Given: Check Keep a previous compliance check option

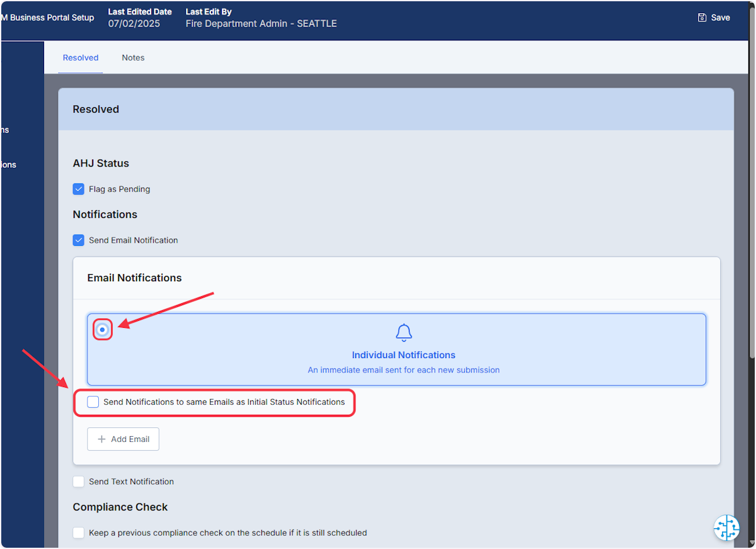Looking at the screenshot, I should [x=79, y=533].
